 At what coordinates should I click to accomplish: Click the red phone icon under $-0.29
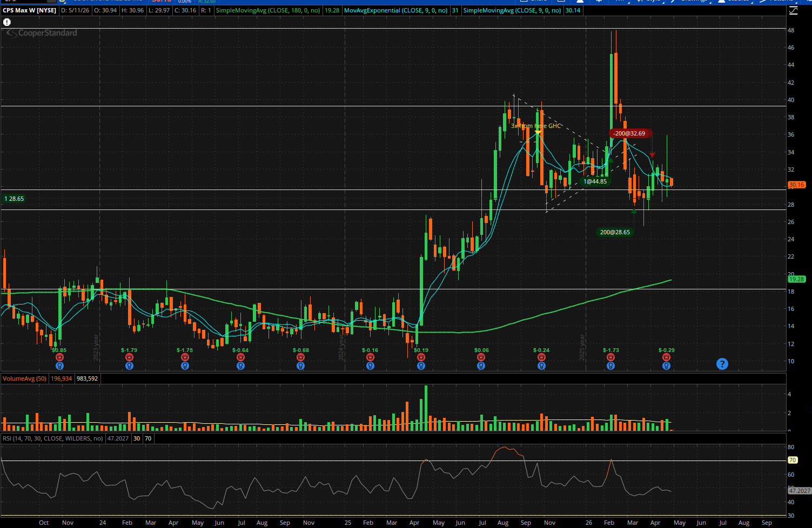[666, 357]
